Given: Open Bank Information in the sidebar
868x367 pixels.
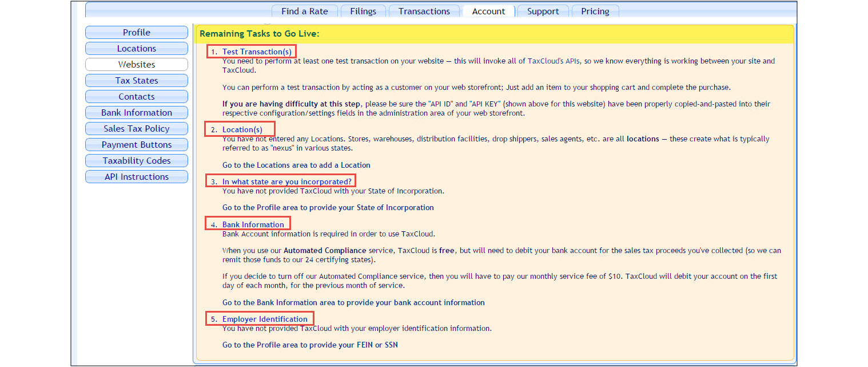Looking at the screenshot, I should tap(137, 113).
